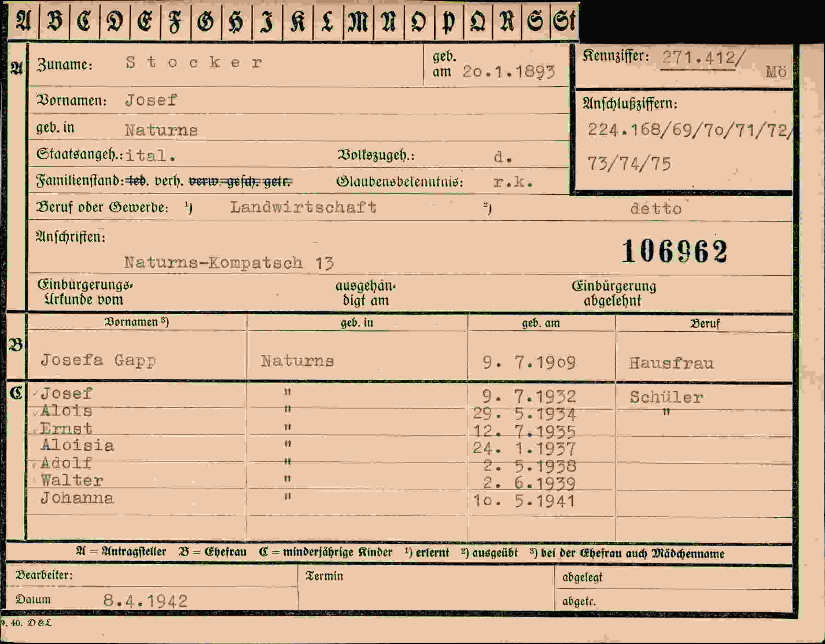This screenshot has width=825, height=644.
Task: Select the continuation numbers "73/74/75"
Action: (x=629, y=164)
